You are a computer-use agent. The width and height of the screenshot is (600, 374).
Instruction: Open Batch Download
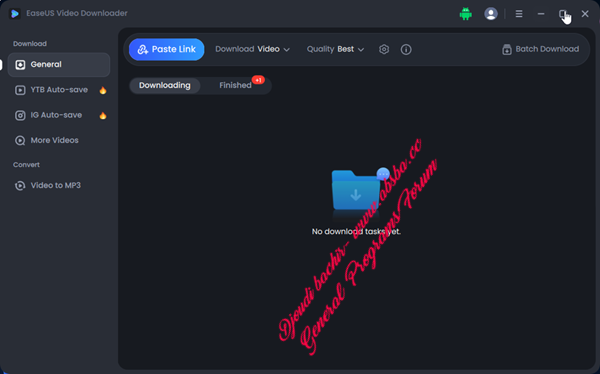click(540, 49)
